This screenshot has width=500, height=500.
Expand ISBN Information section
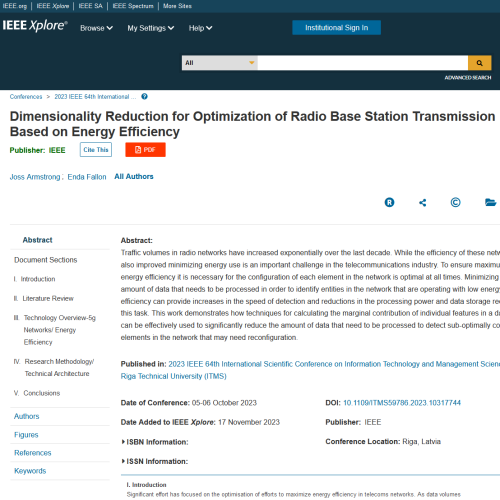[x=155, y=442]
